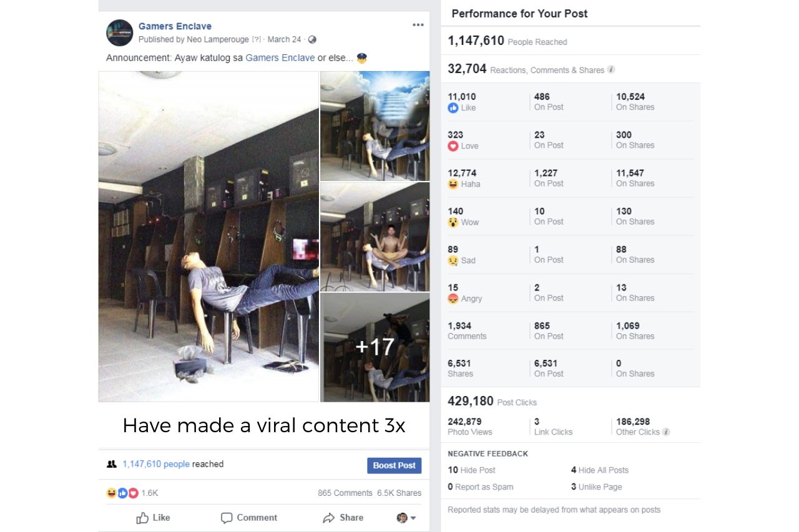Image resolution: width=799 pixels, height=532 pixels.
Task: Open the post options ellipsis menu
Action: pos(418,25)
